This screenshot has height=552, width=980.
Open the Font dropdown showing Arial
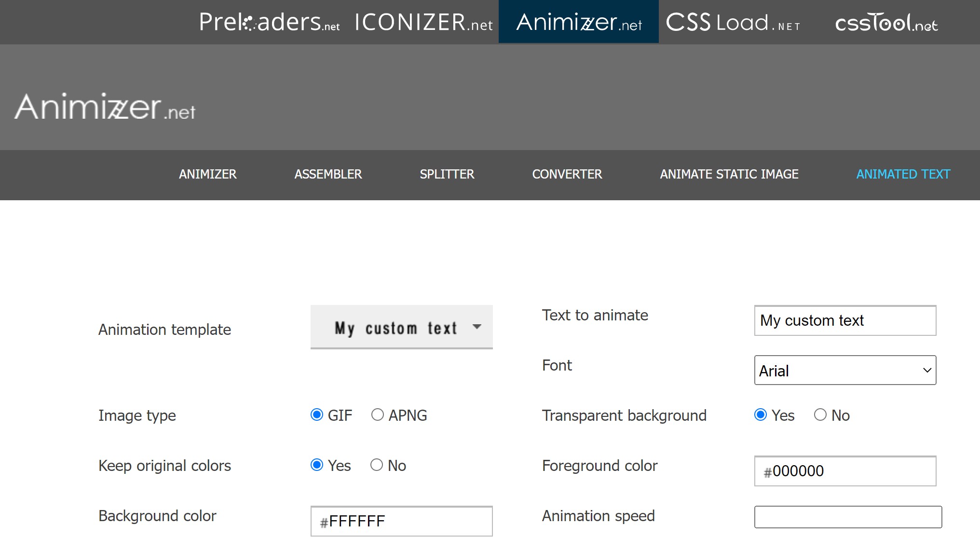[845, 370]
